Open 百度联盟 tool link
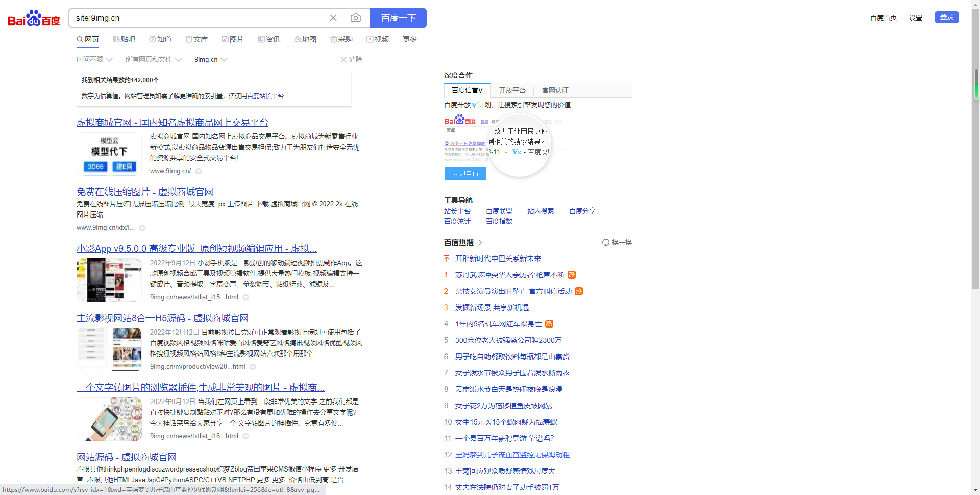 click(x=499, y=211)
